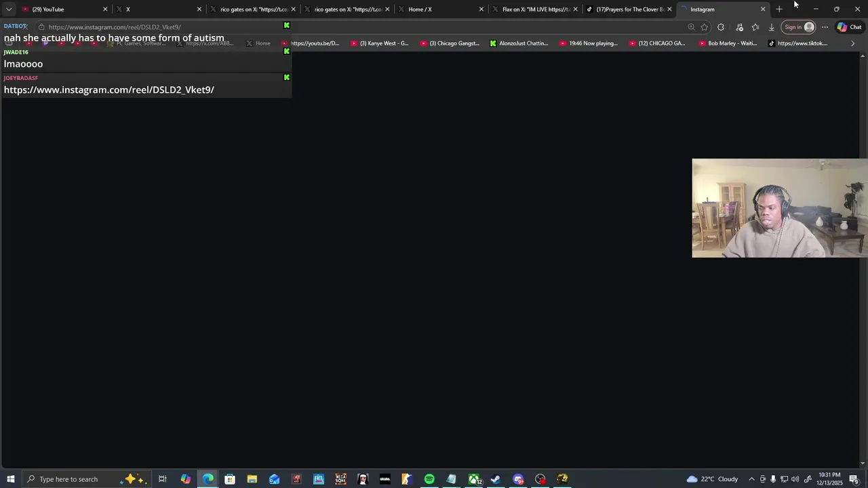Add this page to favorites star
The height and width of the screenshot is (488, 868).
tap(705, 27)
